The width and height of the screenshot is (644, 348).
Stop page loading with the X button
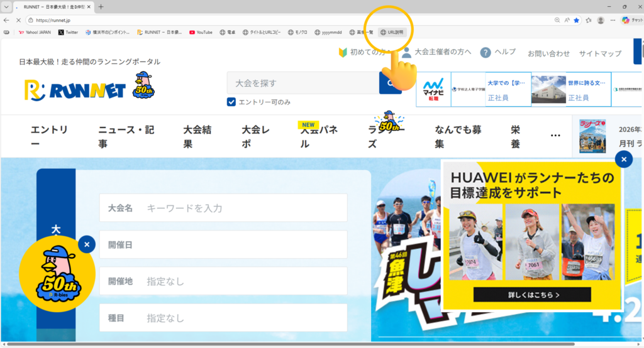18,20
